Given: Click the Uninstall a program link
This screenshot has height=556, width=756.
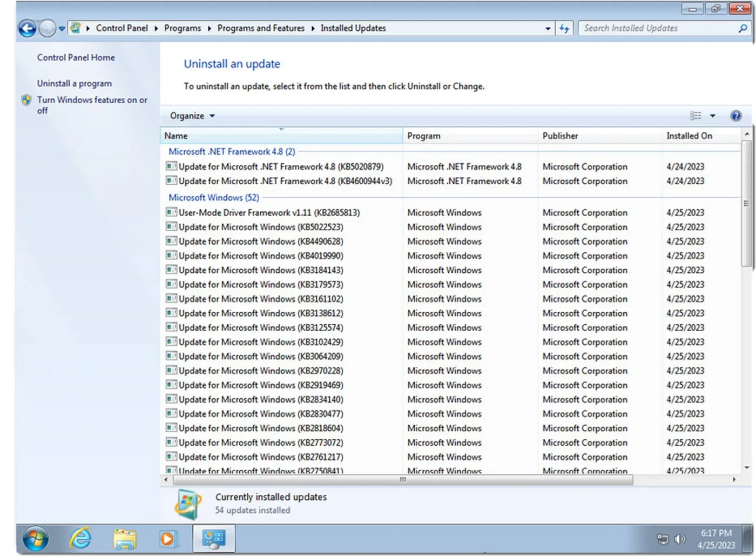Looking at the screenshot, I should (x=74, y=83).
